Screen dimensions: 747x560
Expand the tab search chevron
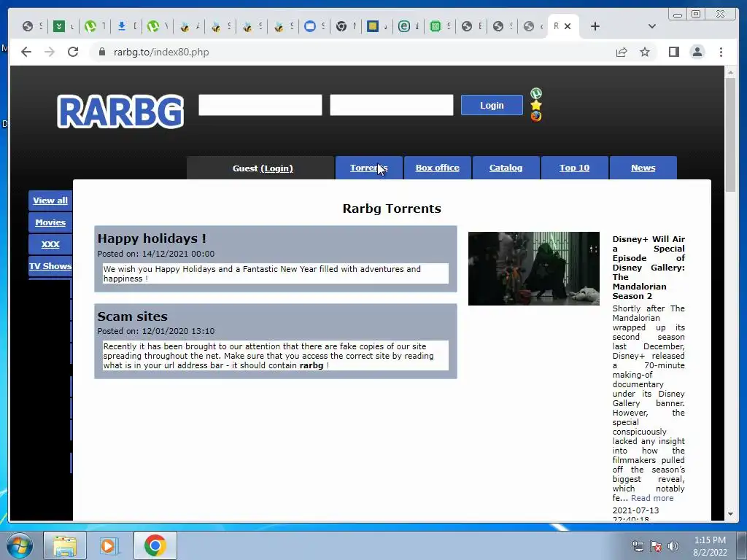click(651, 26)
